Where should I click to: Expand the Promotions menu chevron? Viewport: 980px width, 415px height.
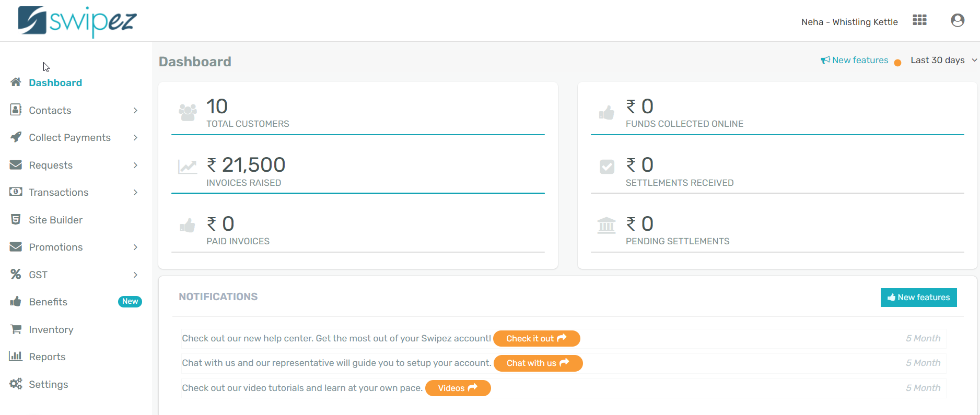click(x=135, y=247)
